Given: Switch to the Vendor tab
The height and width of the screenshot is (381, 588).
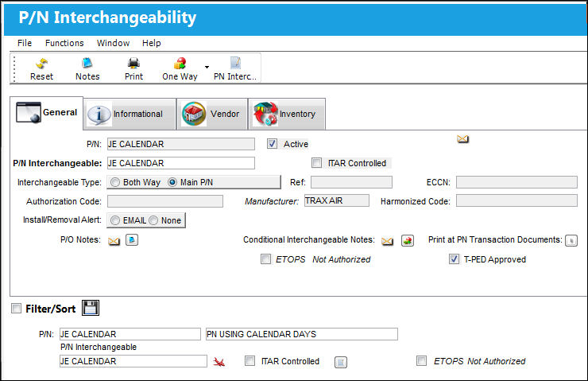Looking at the screenshot, I should (212, 114).
